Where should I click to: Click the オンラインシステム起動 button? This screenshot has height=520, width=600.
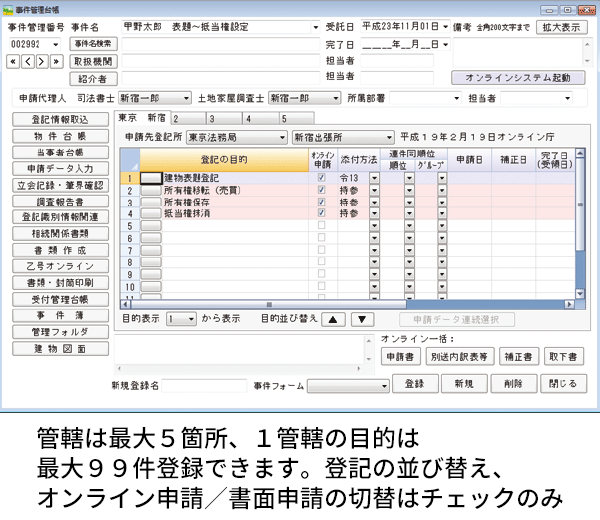[x=518, y=77]
